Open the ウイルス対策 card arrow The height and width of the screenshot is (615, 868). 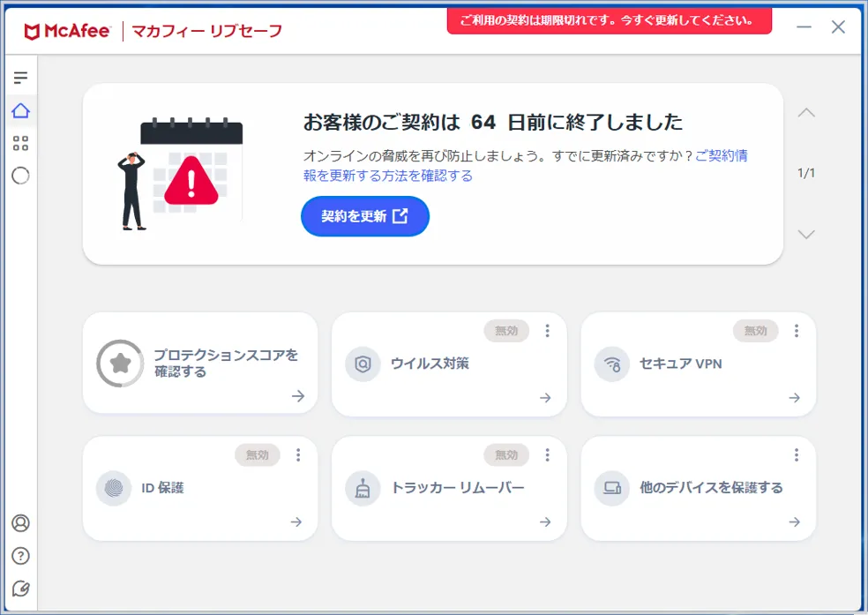(545, 398)
